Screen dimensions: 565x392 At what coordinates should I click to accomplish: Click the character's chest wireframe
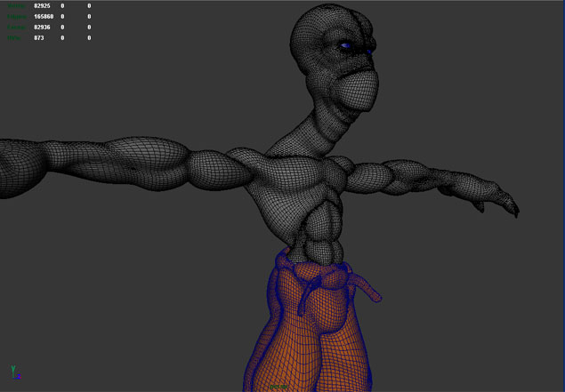pyautogui.click(x=294, y=182)
